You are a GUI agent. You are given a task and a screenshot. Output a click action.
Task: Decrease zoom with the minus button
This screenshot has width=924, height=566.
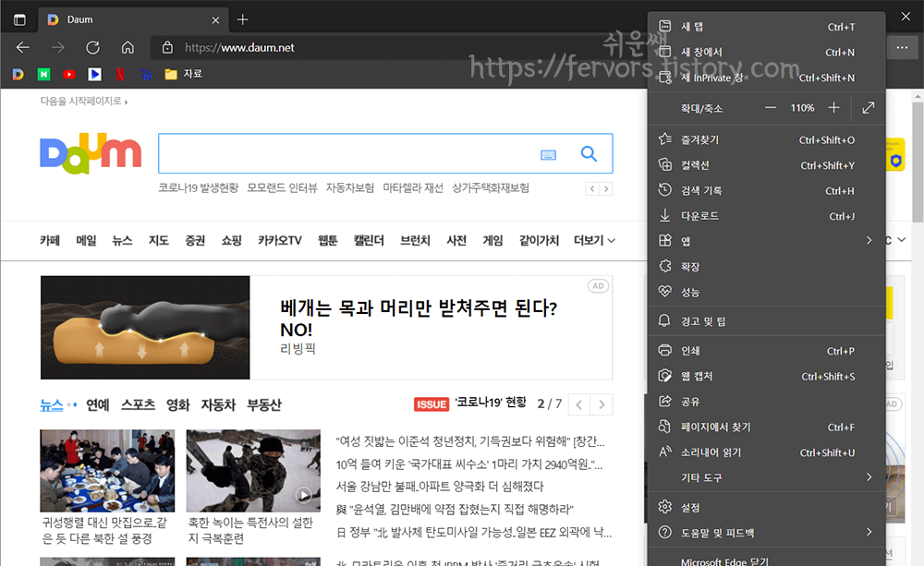pyautogui.click(x=771, y=108)
